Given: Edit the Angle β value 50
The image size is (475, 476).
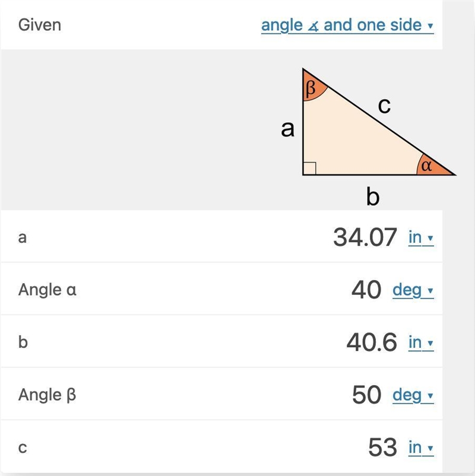Looking at the screenshot, I should pos(366,395).
